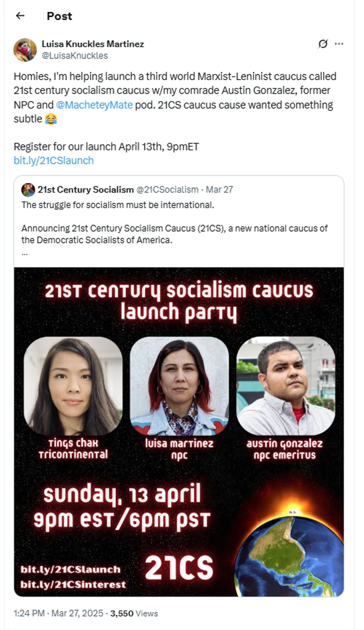Screen dimensions: 364x630
Task: Open the @MacheteyMate mention
Action: [x=94, y=105]
